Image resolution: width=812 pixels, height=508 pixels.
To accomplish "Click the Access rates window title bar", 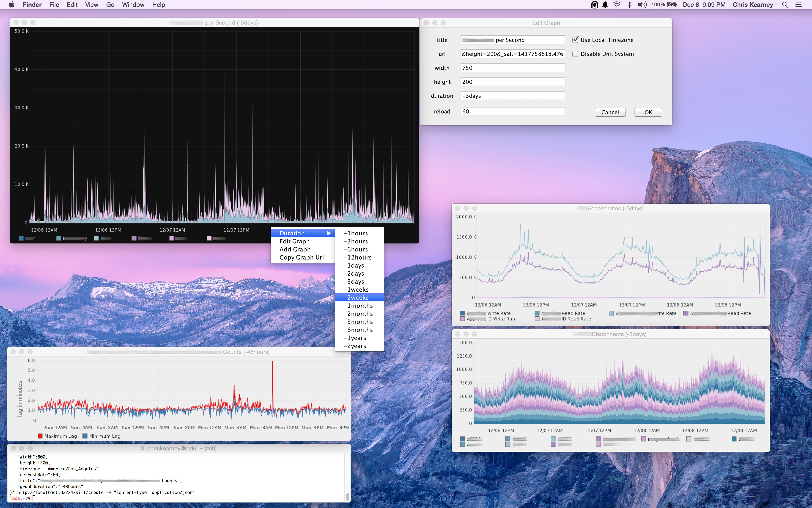I will pyautogui.click(x=610, y=208).
